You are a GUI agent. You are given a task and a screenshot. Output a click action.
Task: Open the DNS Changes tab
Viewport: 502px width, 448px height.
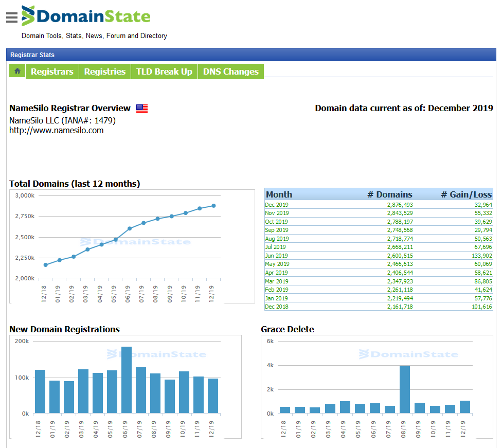(231, 71)
